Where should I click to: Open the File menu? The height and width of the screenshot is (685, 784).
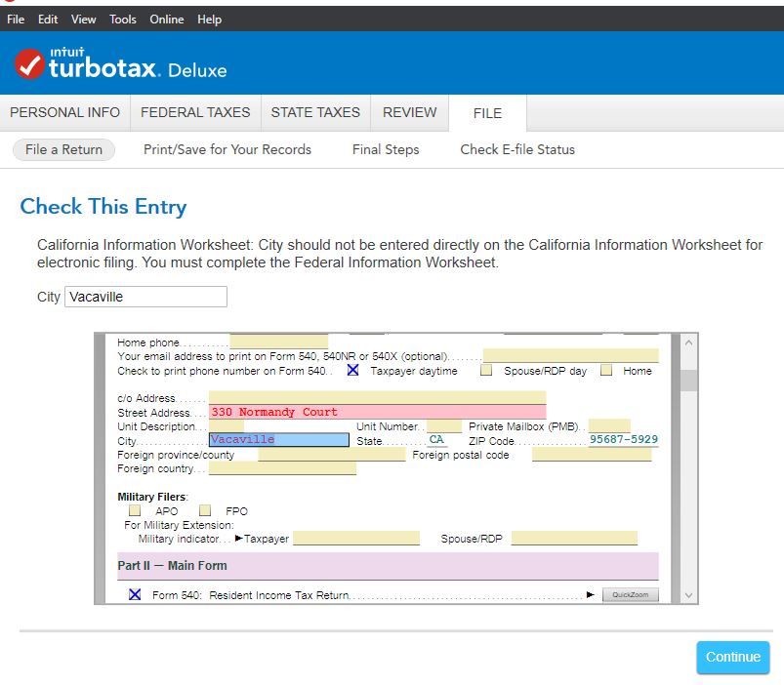tap(16, 20)
